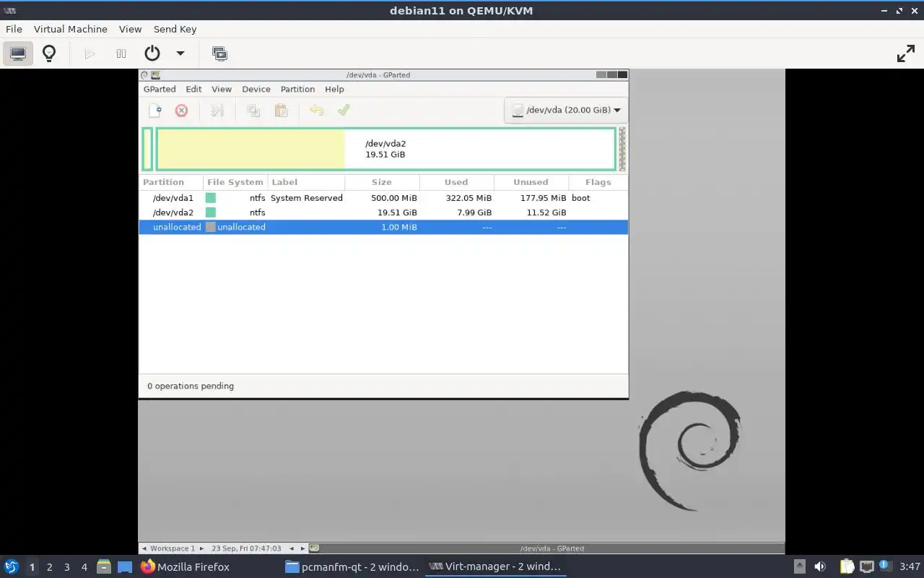Open the Partition menu in GParted
Screen dimensions: 924x578
pyautogui.click(x=297, y=89)
